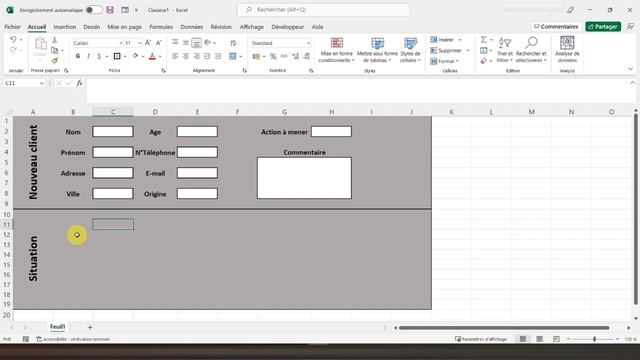Increase font size with larger A icon

pos(148,43)
